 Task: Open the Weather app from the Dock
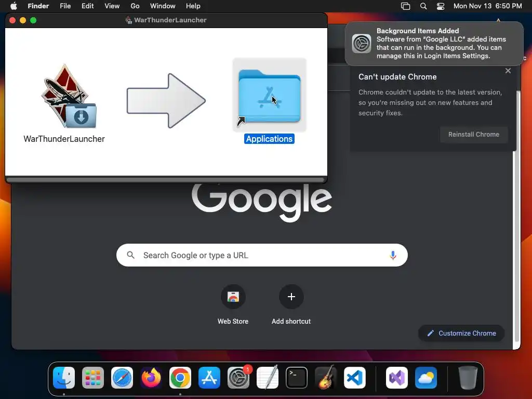426,378
